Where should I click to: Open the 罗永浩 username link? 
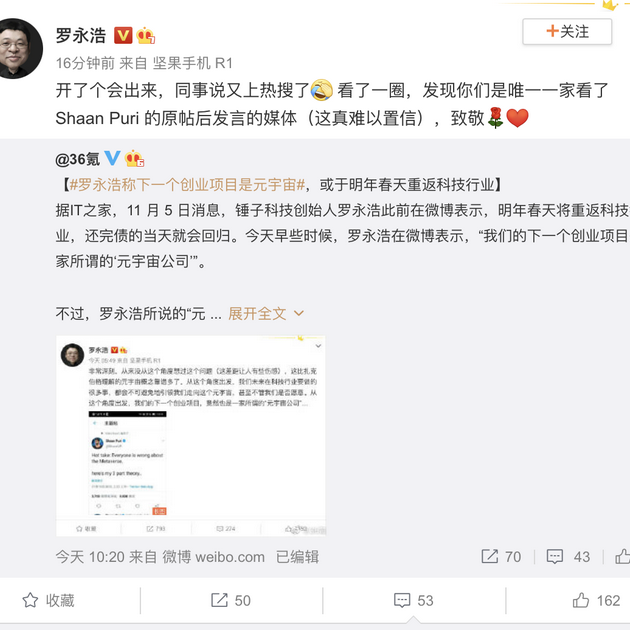pyautogui.click(x=81, y=35)
